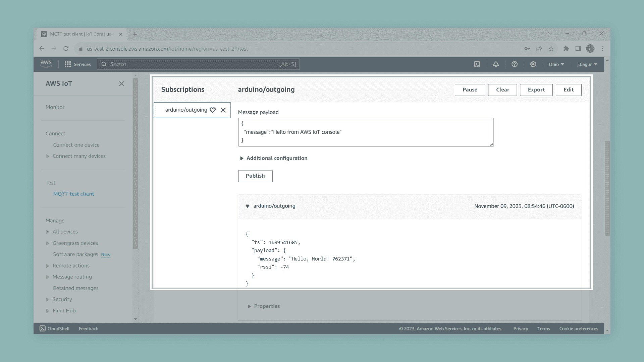Open the j.bagur account dropdown
This screenshot has width=644, height=362.
[x=587, y=64]
